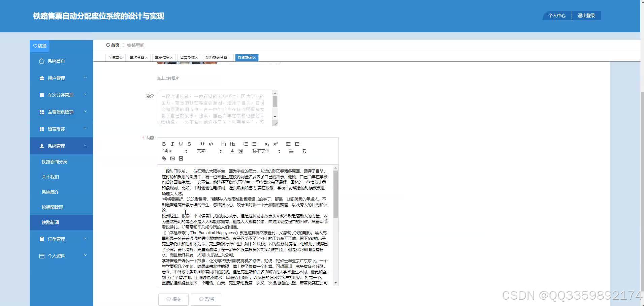Insert a blockquote in the editor

[203, 144]
